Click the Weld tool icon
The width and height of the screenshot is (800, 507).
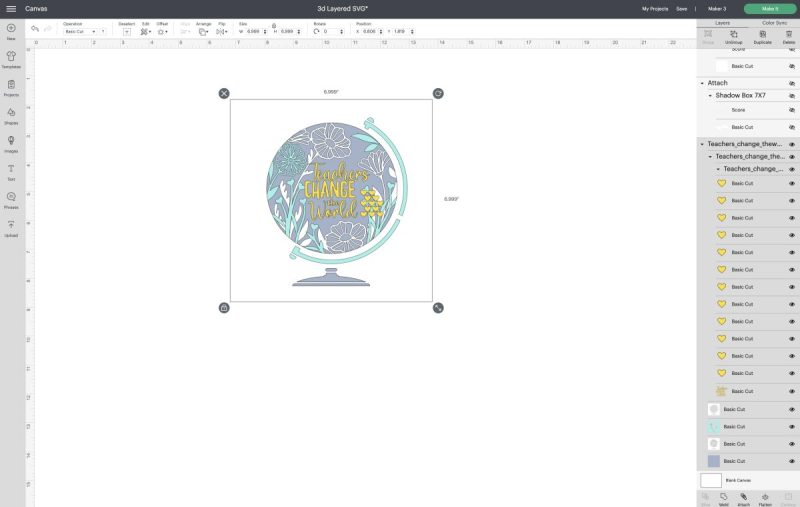tap(723, 496)
